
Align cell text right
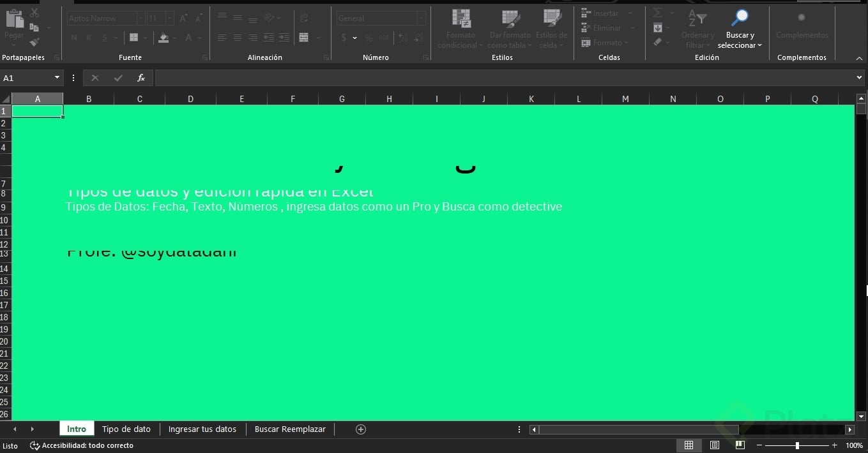tap(253, 38)
